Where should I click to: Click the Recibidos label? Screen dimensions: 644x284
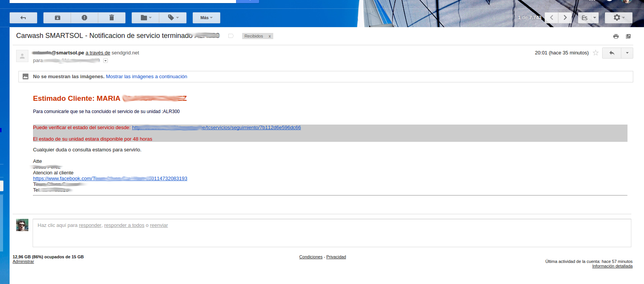254,36
